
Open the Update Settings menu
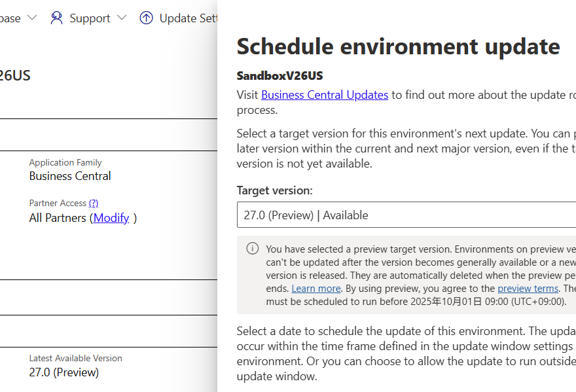(188, 18)
